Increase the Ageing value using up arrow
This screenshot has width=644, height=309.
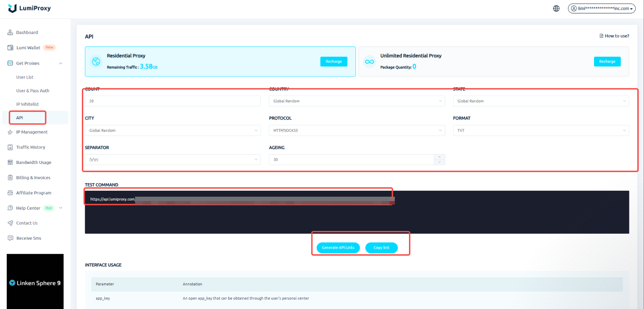439,157
